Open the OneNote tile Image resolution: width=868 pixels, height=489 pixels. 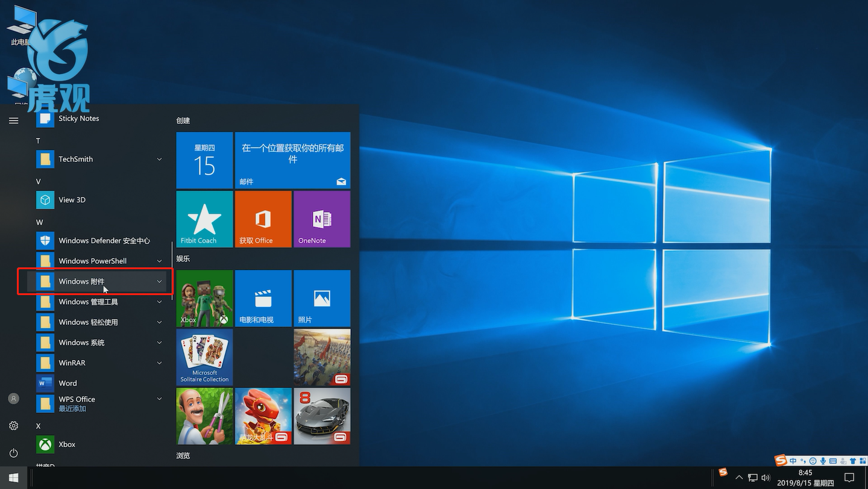coord(322,219)
